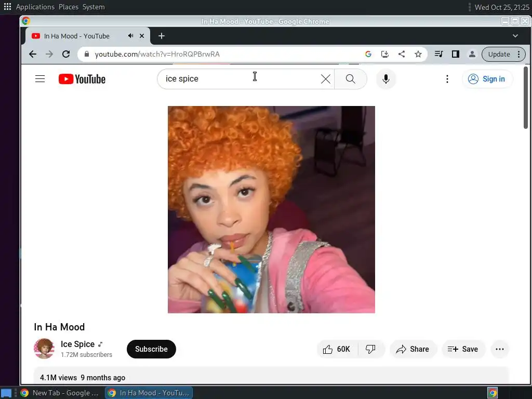Mute the tab via its speaker icon
532x399 pixels.
130,36
